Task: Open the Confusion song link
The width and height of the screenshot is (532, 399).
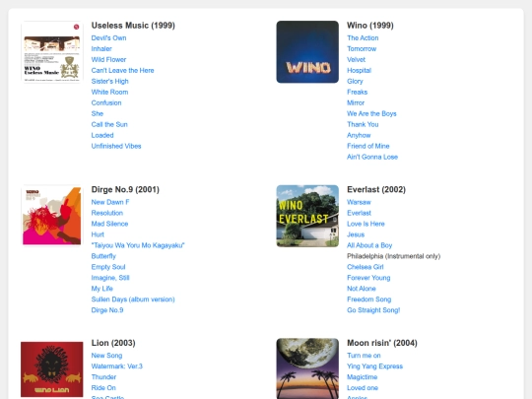Action: coord(106,102)
